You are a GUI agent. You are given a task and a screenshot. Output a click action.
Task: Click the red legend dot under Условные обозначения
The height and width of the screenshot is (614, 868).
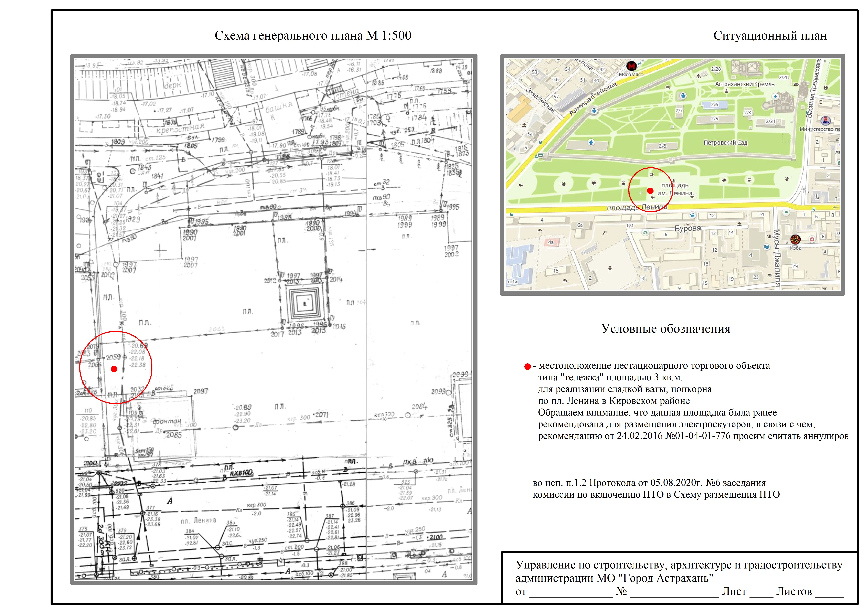coord(527,366)
